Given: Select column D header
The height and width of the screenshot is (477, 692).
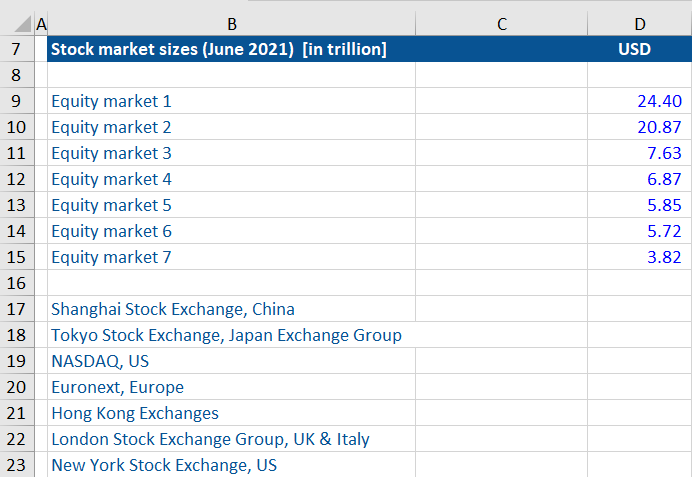Looking at the screenshot, I should pos(639,24).
